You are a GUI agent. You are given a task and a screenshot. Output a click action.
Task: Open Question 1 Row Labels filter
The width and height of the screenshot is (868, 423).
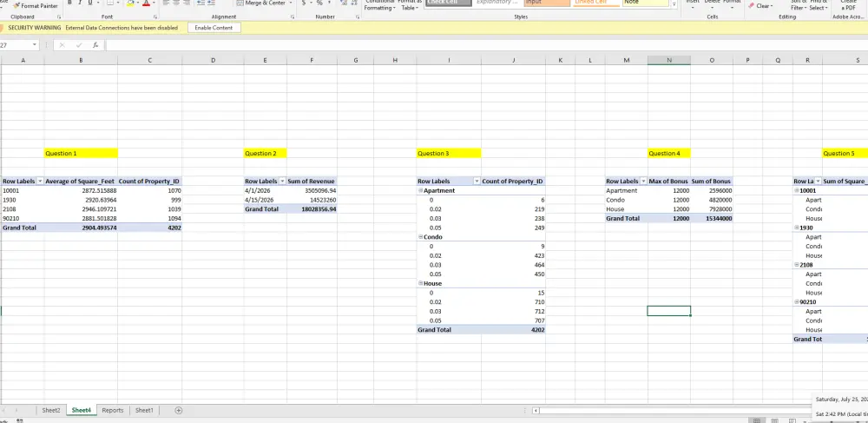pos(39,181)
